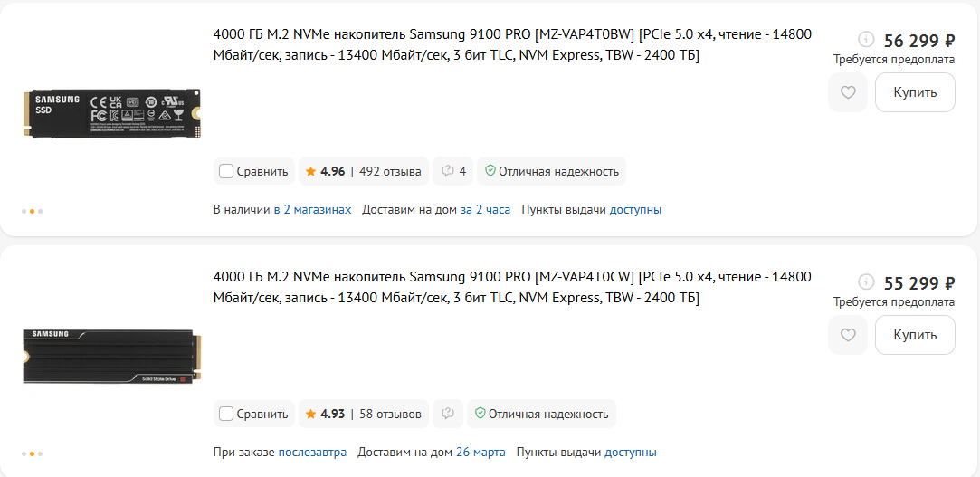Open the MZ-VAP4T0CW product title
The image size is (980, 477).
(x=512, y=288)
